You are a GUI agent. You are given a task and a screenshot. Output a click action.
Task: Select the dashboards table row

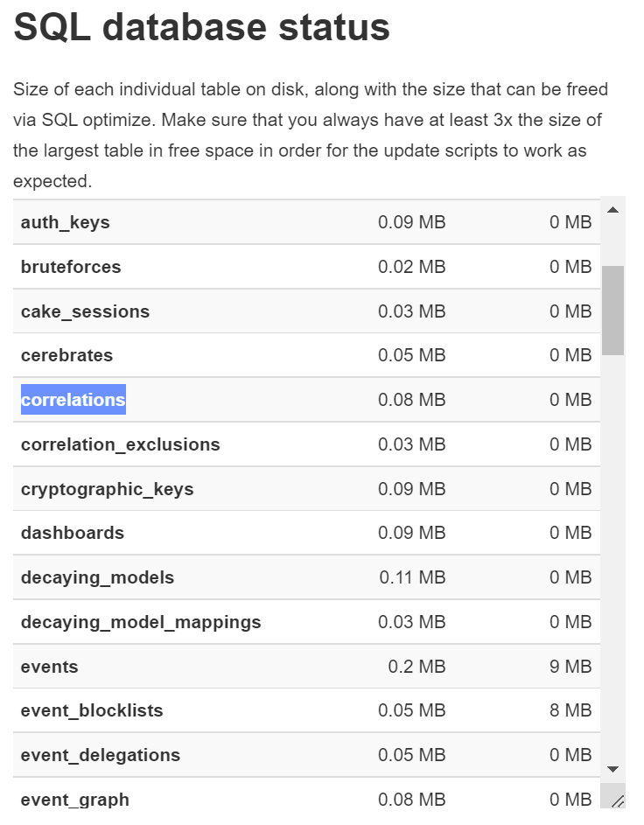[73, 533]
